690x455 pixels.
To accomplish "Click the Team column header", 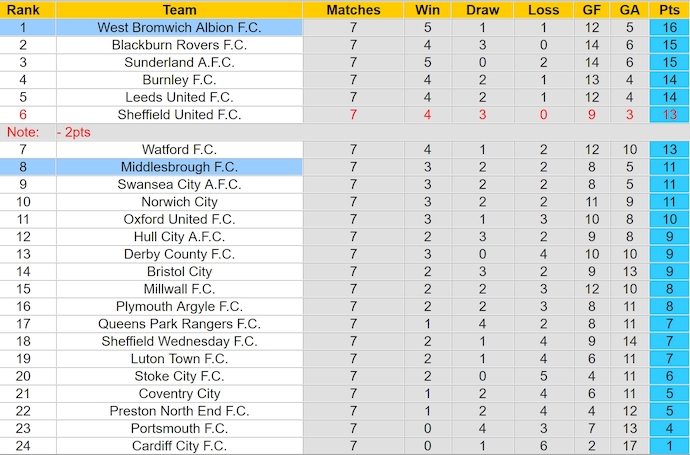I will tap(179, 10).
